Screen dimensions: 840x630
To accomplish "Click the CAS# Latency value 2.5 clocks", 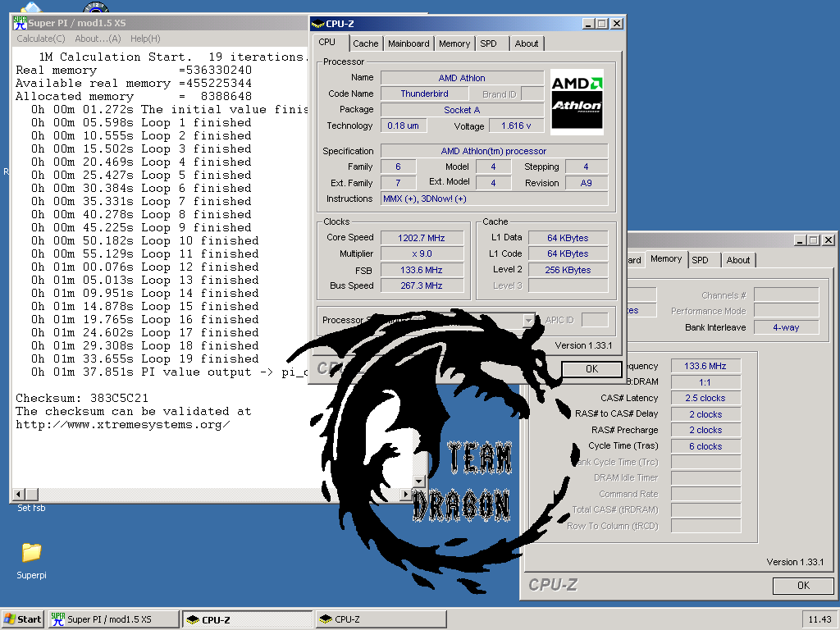I will (705, 398).
